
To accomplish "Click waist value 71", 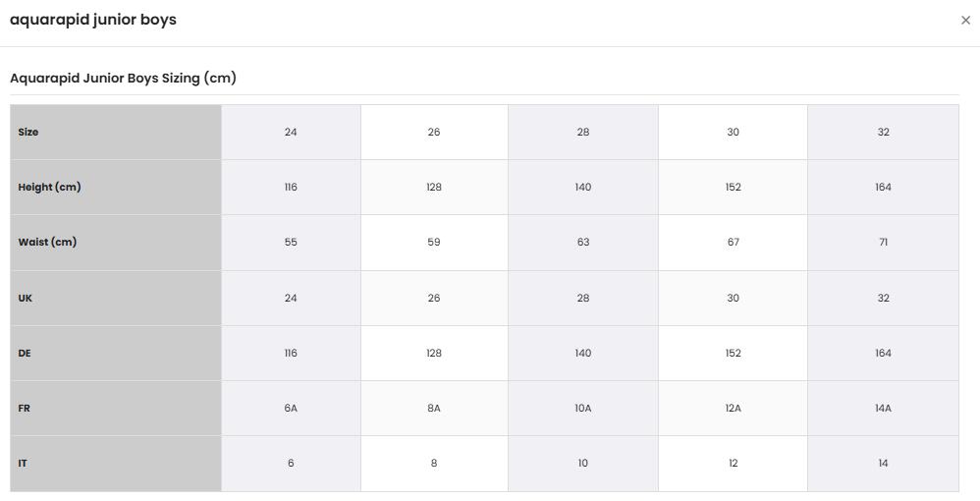I will point(883,242).
